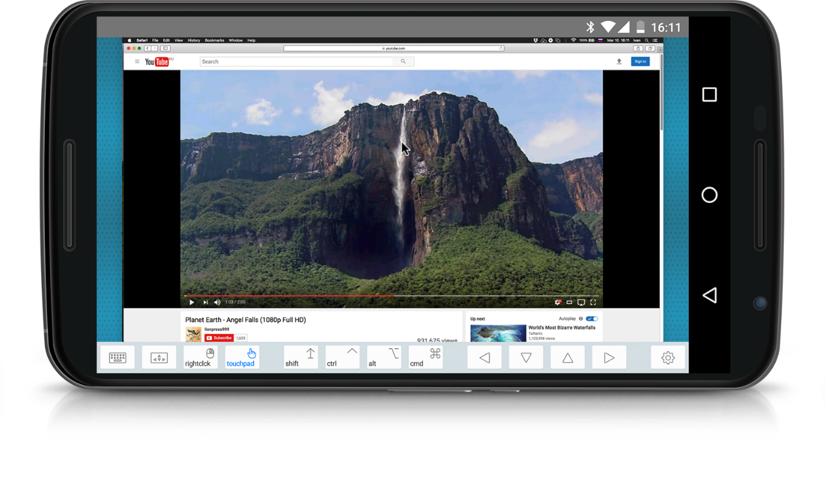
Task: Toggle the Autoplay switch
Action: click(x=591, y=319)
